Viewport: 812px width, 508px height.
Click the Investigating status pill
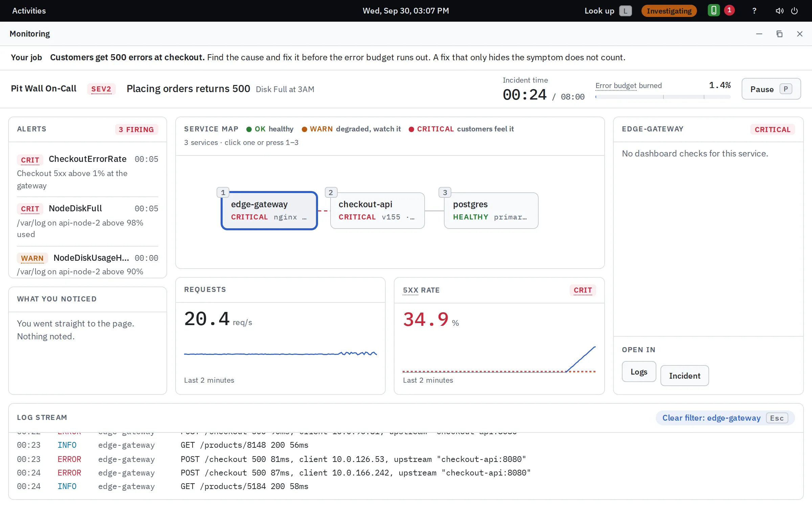coord(669,11)
